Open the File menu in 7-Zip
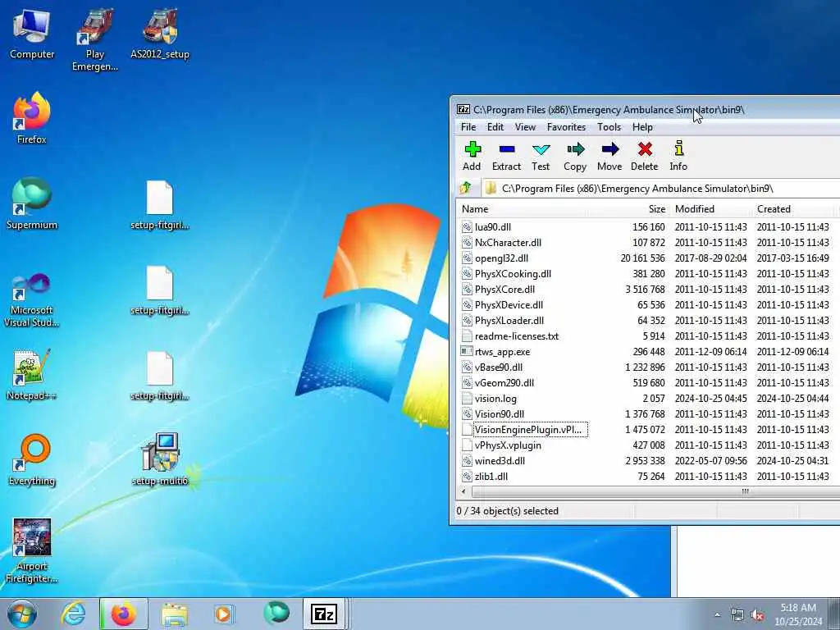 [x=468, y=127]
